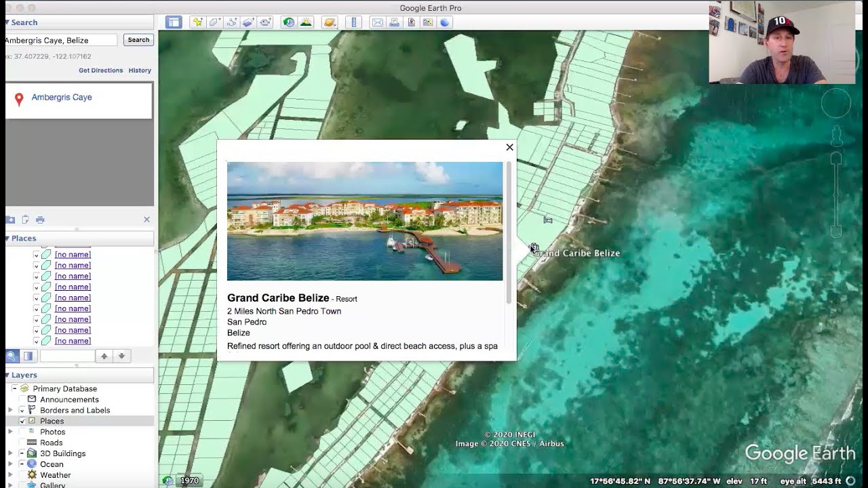
Task: Click the search input field
Action: coord(61,40)
